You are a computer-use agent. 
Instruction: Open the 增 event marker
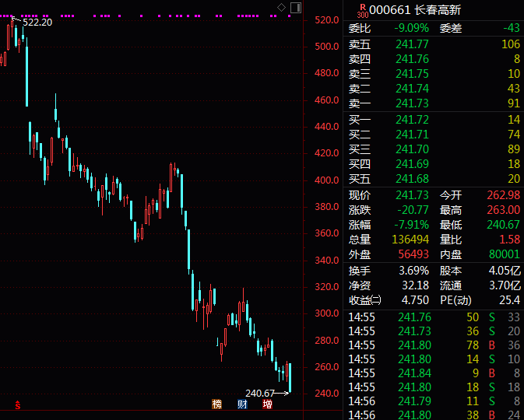267,404
